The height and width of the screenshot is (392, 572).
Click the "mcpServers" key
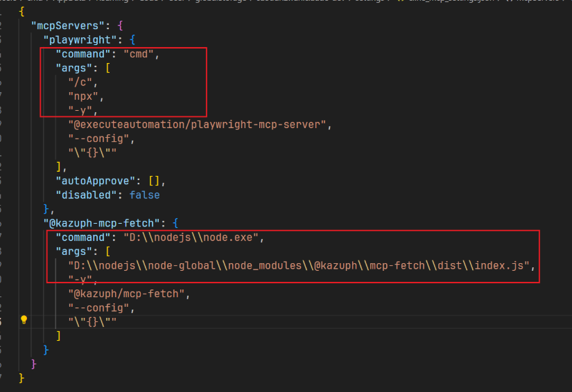pos(68,26)
